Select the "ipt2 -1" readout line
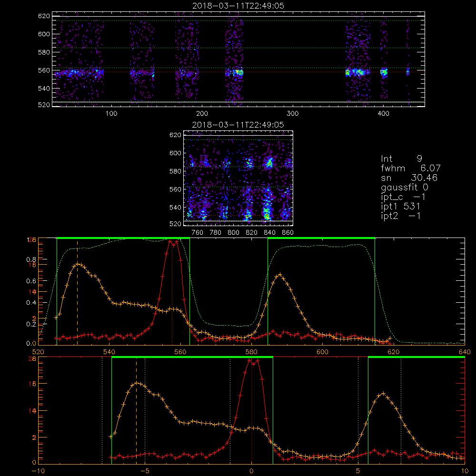Screen dimensions: 476x476 point(400,216)
